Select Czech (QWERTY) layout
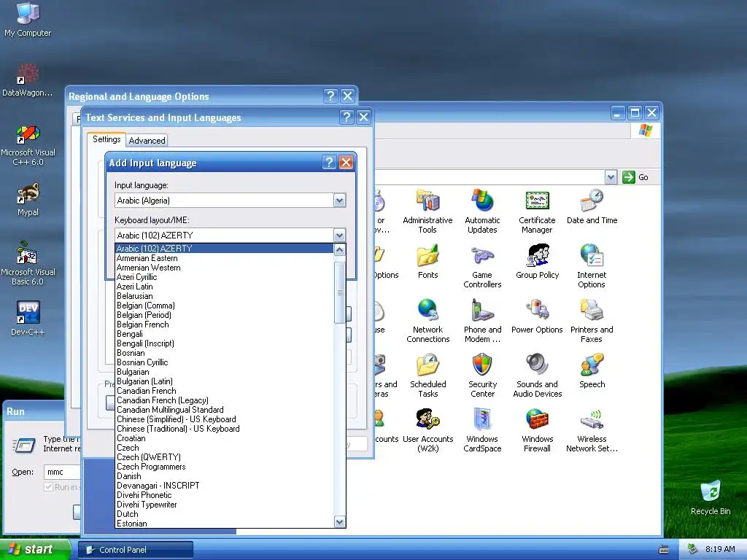Image resolution: width=747 pixels, height=560 pixels. pos(225,457)
